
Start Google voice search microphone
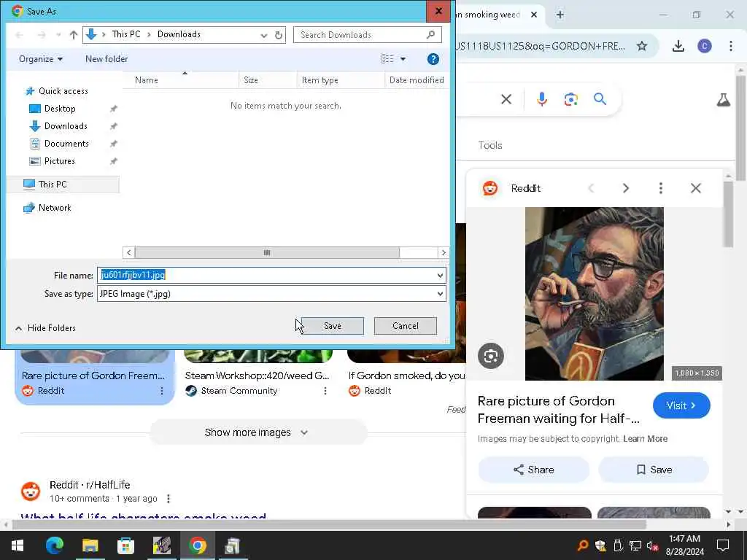coord(542,99)
